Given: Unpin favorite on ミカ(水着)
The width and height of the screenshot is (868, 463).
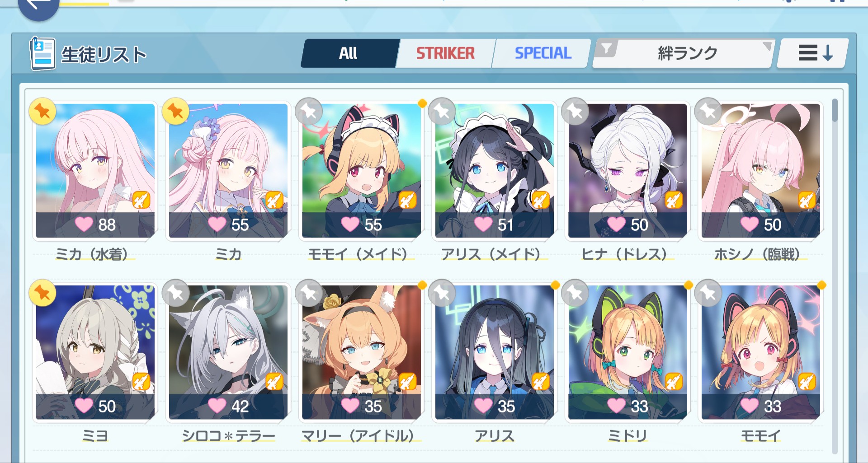Looking at the screenshot, I should coord(42,111).
